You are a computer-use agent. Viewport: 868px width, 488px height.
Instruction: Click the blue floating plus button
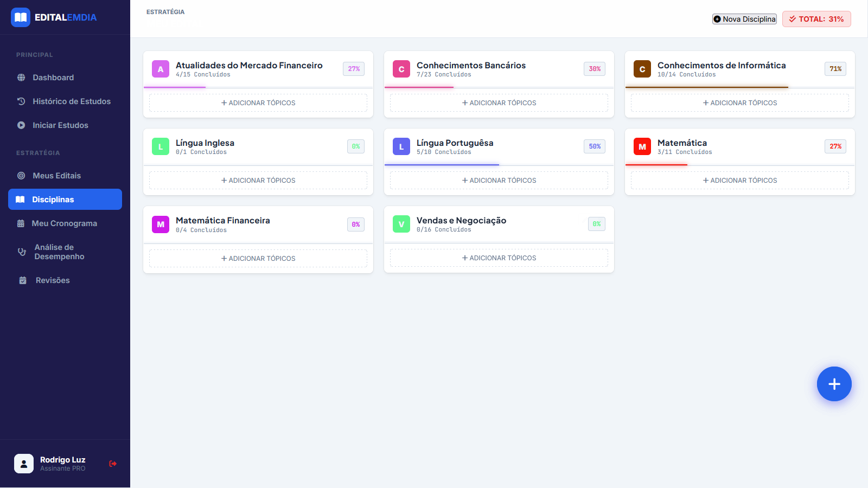pos(834,384)
